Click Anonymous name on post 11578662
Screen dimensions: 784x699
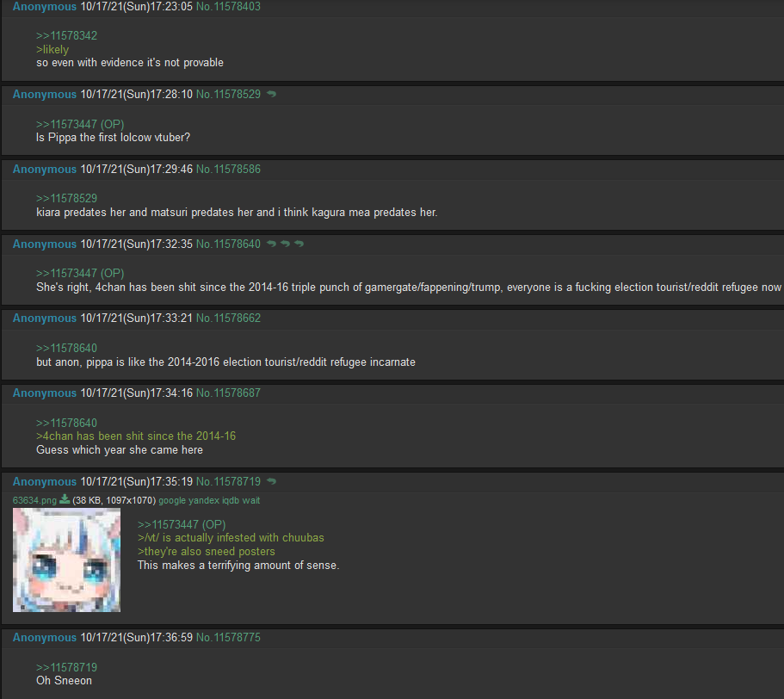pos(45,319)
